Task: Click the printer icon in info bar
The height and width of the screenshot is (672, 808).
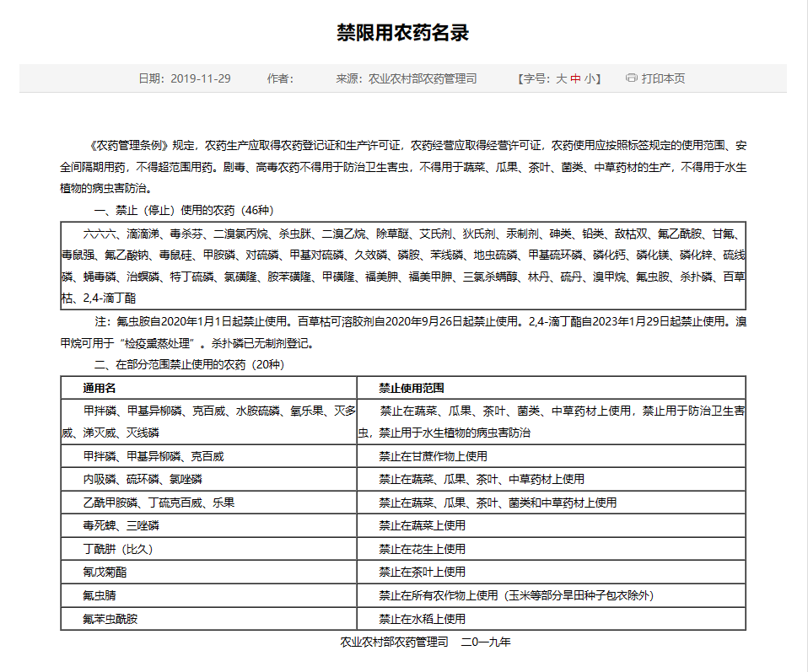Action: coord(631,78)
